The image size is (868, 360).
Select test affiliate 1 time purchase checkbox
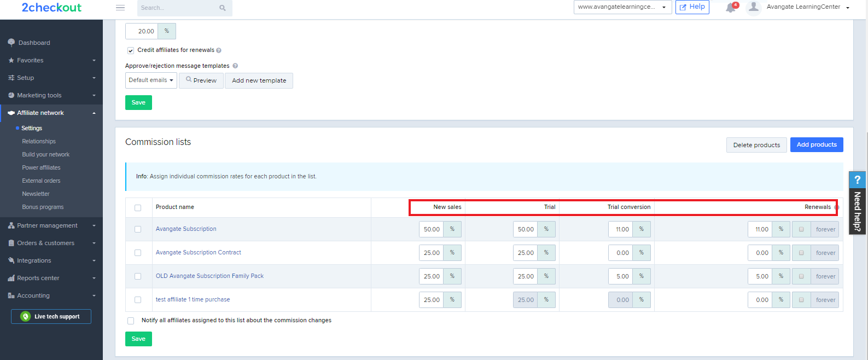tap(138, 300)
